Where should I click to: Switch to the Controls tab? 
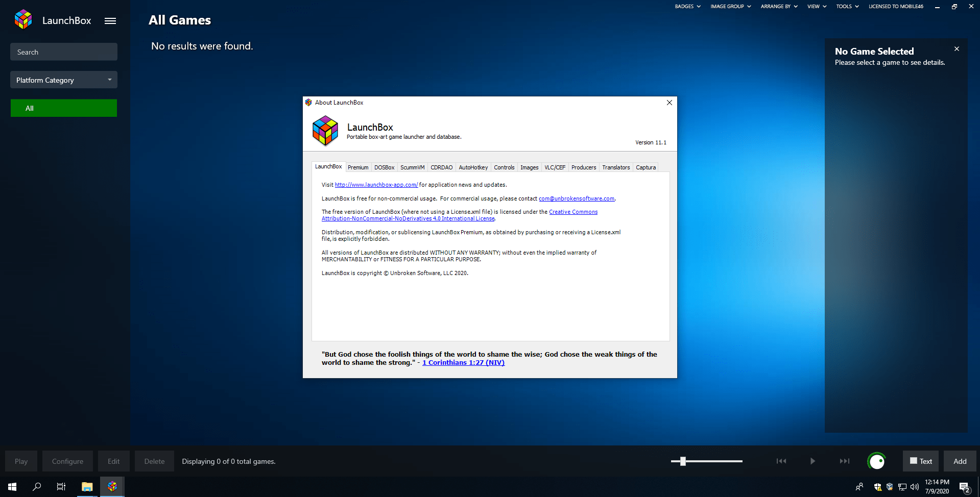click(504, 167)
